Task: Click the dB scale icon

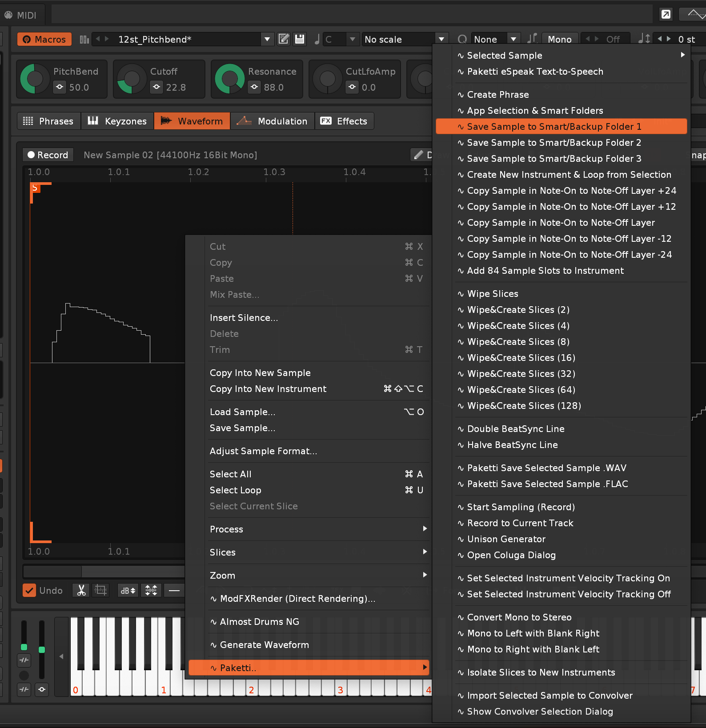Action: pyautogui.click(x=128, y=590)
